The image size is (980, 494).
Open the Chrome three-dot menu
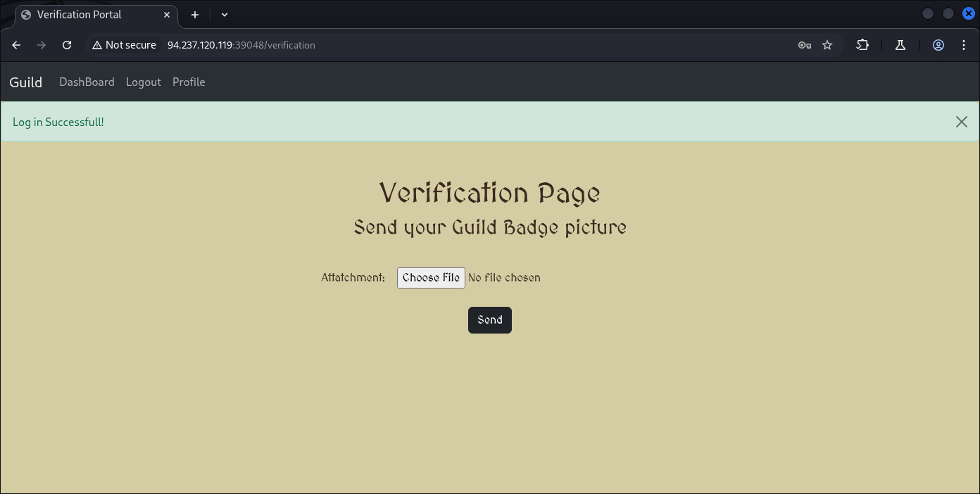tap(964, 45)
